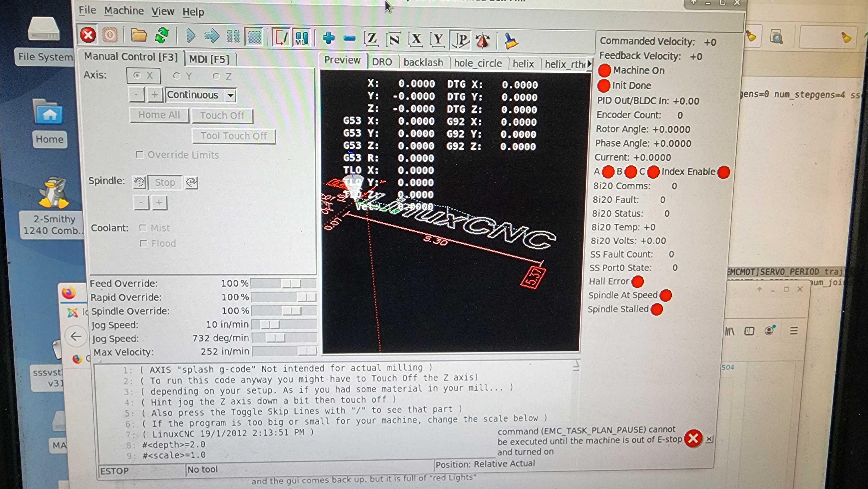Zoom in with the blue plus icon
Viewport: 868px width, 489px height.
(x=328, y=38)
